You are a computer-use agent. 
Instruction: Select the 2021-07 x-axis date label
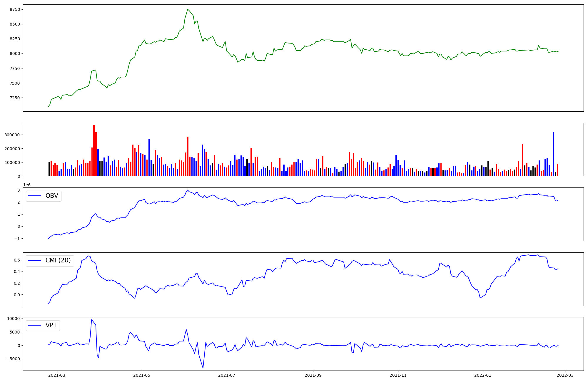(227, 375)
